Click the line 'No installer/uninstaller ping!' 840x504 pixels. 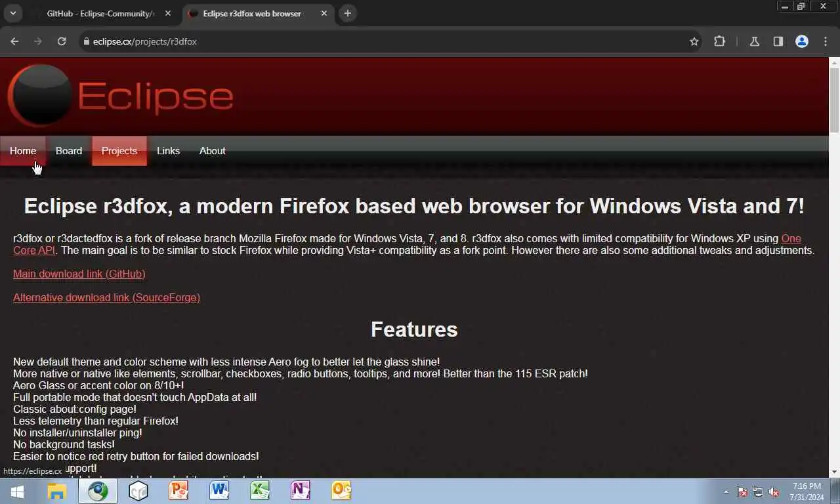tap(77, 432)
